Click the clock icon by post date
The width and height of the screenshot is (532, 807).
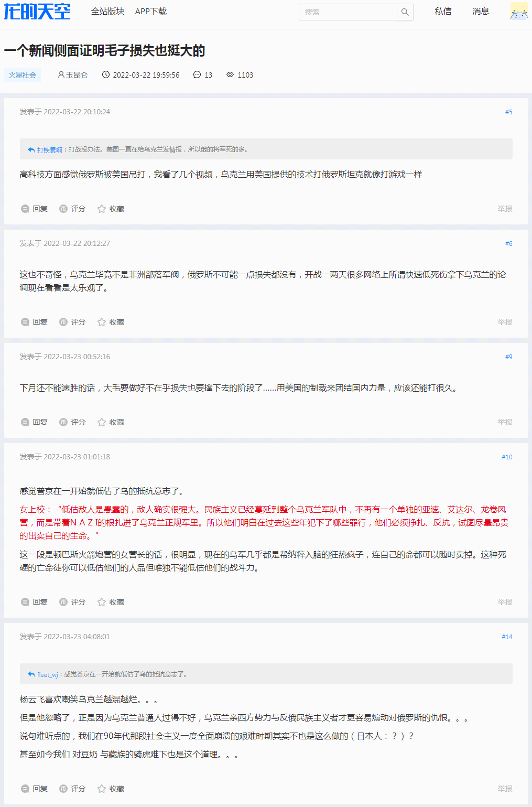(x=106, y=75)
